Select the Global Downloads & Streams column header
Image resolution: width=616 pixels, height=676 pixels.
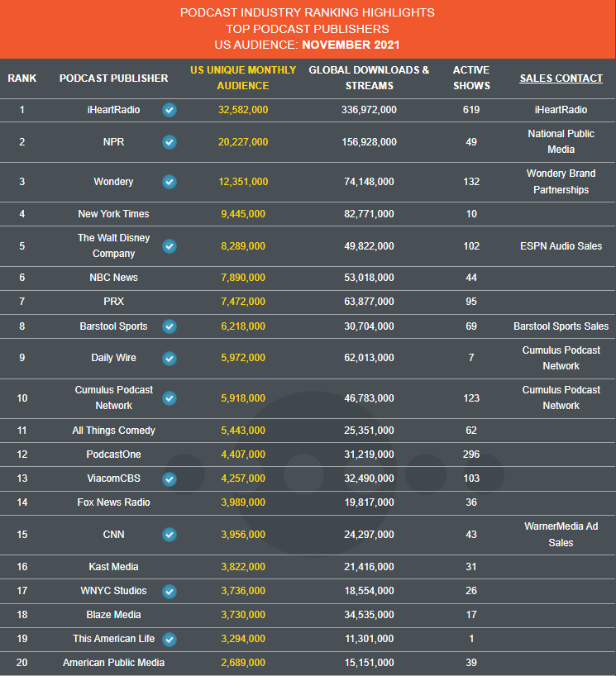click(370, 78)
